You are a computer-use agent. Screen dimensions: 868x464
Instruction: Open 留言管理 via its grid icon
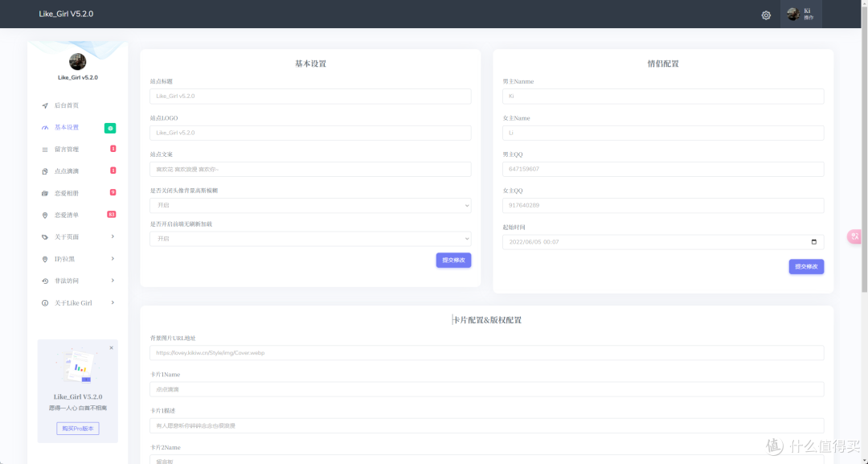(45, 150)
